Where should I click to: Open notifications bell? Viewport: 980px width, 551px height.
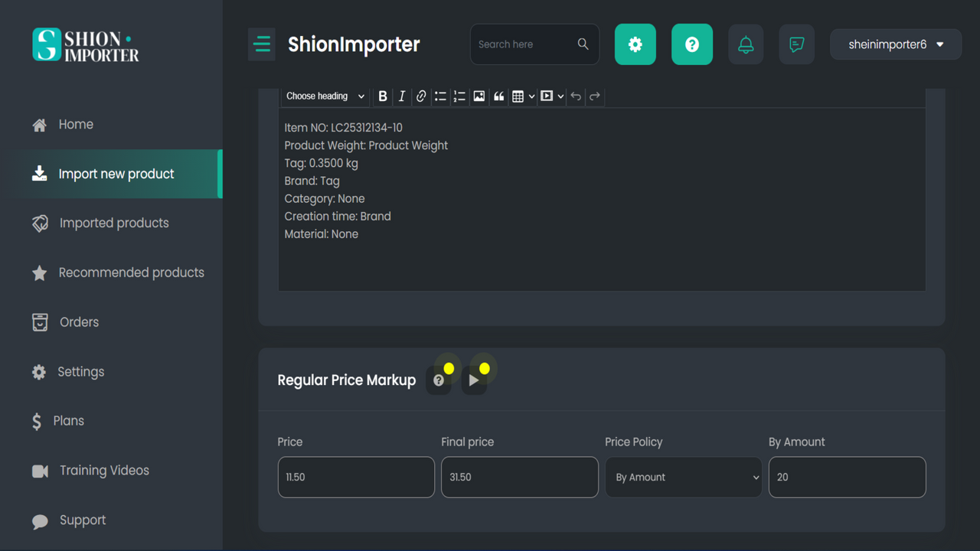pyautogui.click(x=745, y=44)
